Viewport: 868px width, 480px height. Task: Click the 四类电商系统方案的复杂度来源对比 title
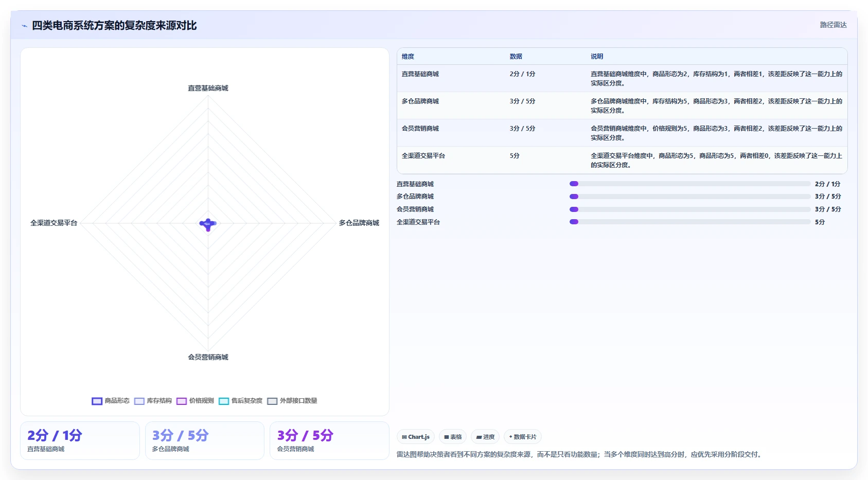(x=114, y=26)
